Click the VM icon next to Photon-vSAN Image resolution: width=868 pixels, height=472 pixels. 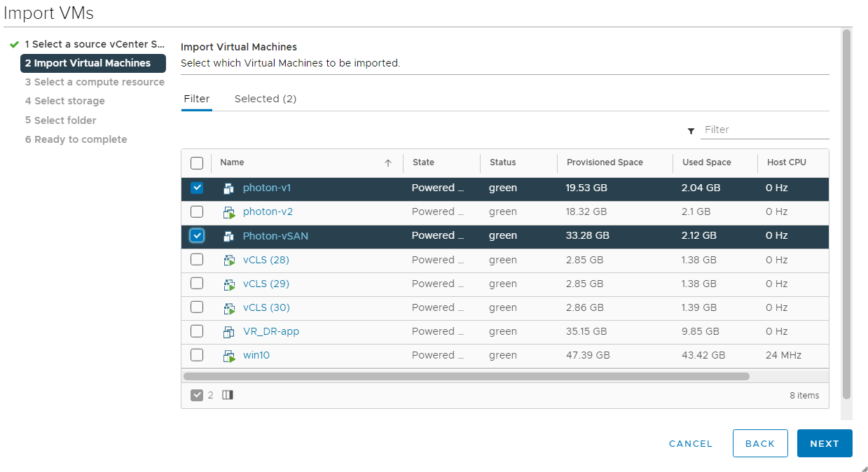(228, 236)
